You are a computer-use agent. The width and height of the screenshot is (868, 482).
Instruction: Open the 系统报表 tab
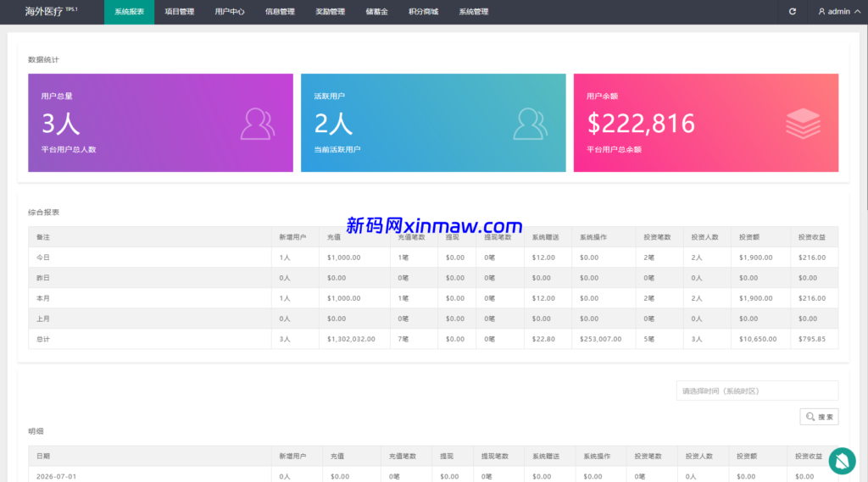(129, 12)
